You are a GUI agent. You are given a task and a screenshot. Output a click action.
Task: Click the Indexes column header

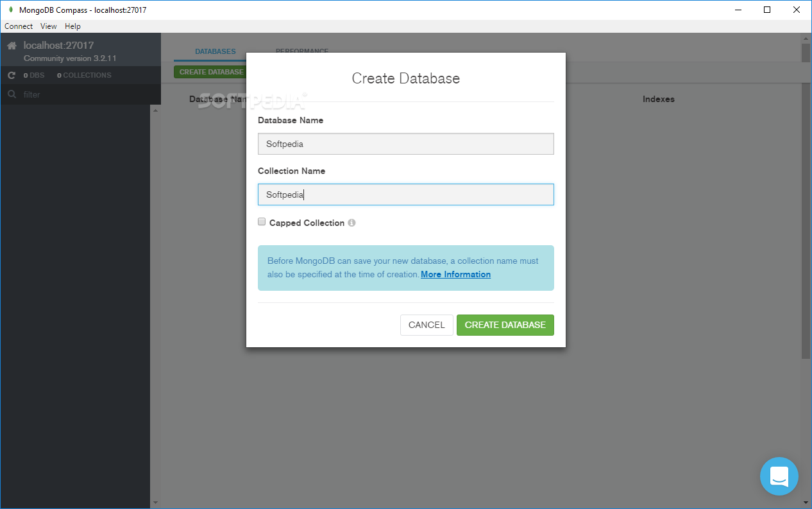(x=659, y=99)
